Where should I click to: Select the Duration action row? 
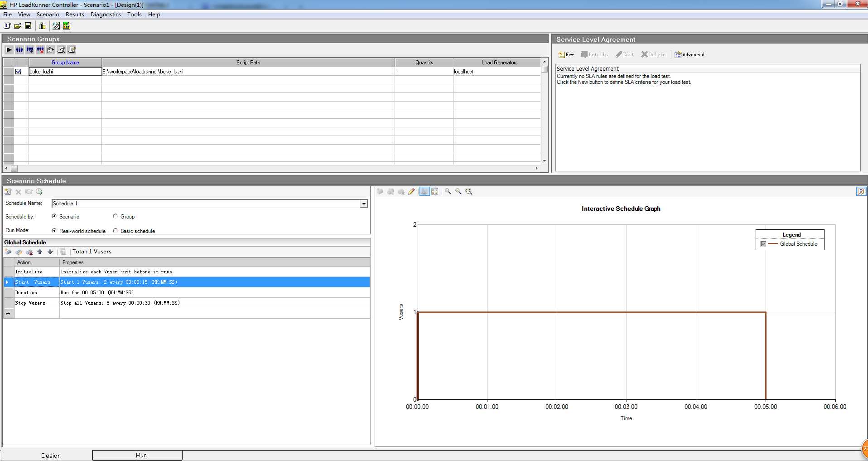click(187, 292)
